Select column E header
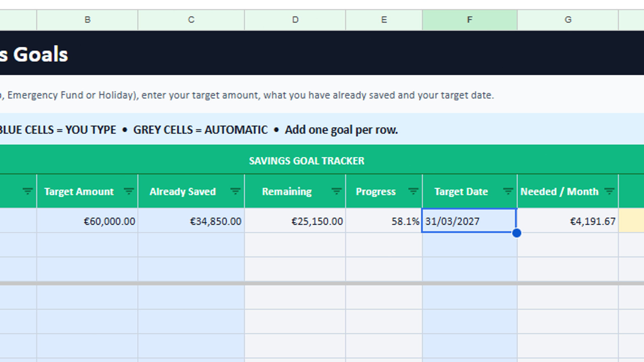 click(384, 20)
